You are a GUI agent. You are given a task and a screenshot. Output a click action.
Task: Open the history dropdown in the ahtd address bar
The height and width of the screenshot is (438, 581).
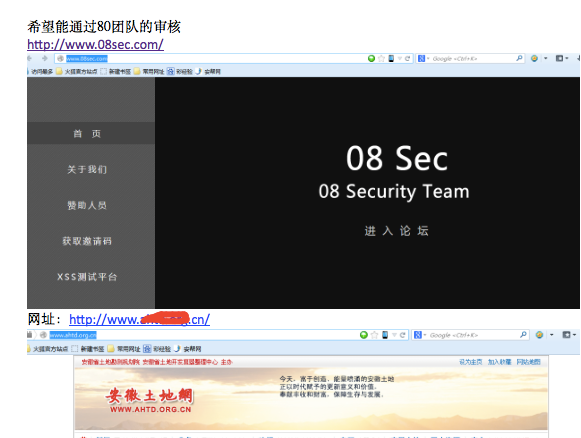(x=394, y=335)
